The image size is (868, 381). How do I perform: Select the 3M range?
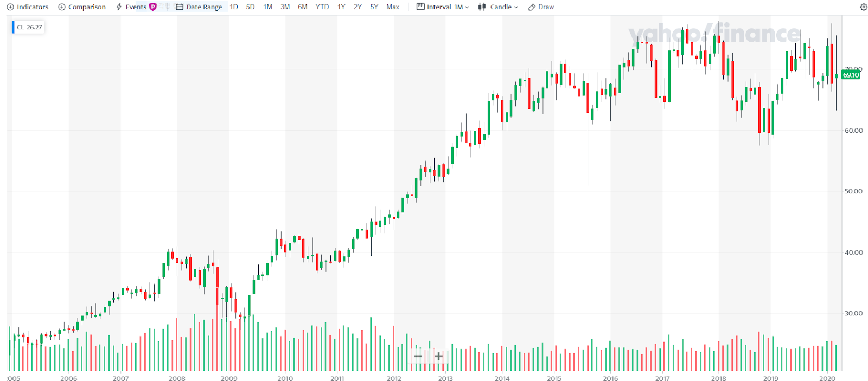pyautogui.click(x=285, y=7)
